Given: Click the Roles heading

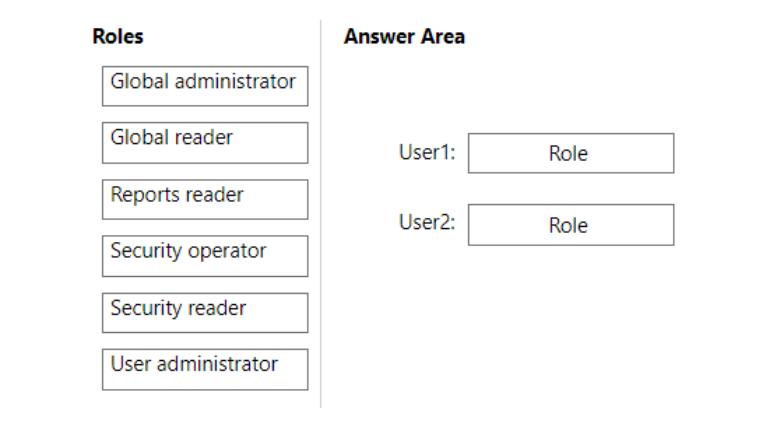Looking at the screenshot, I should point(118,37).
